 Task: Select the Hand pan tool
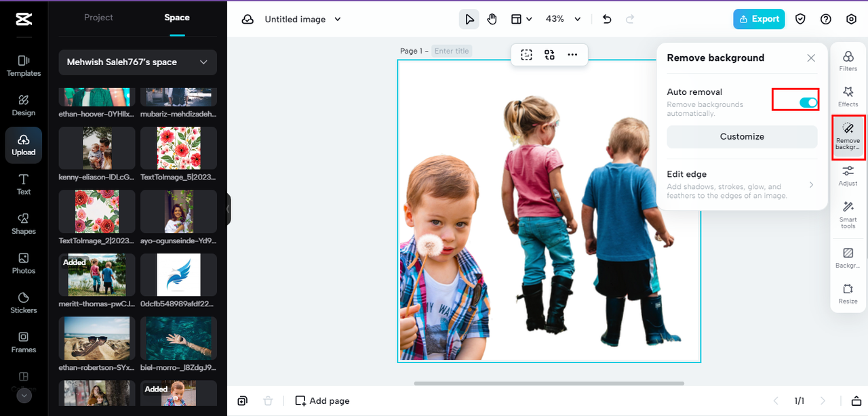coord(492,19)
